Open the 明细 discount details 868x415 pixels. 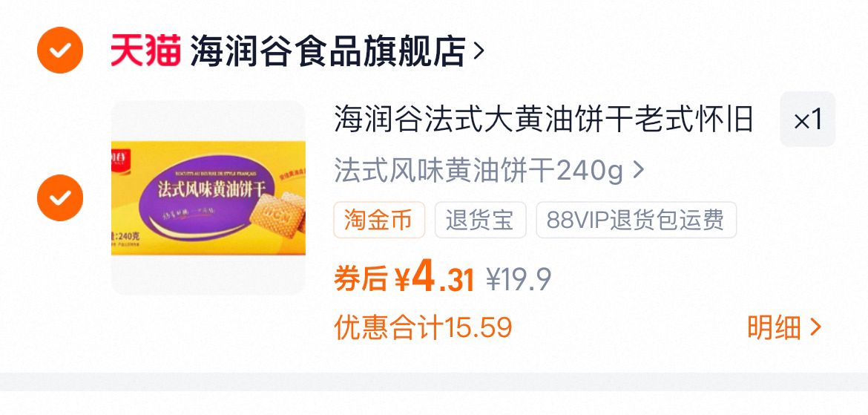[x=784, y=327]
